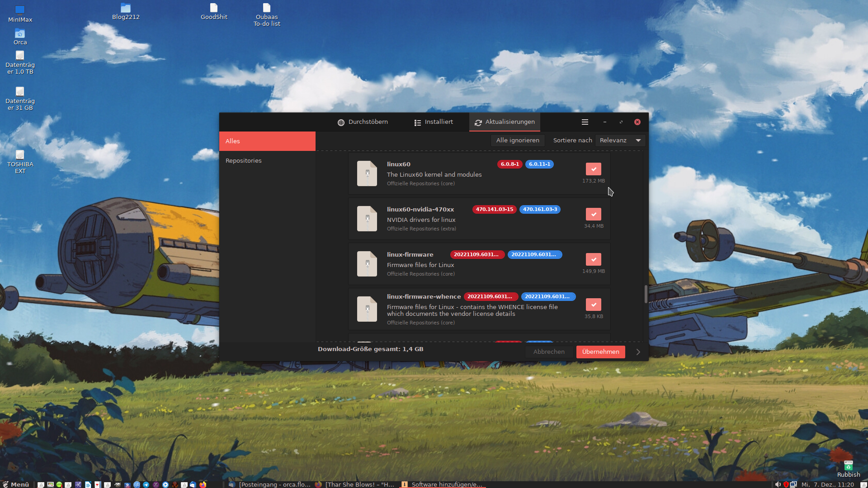Click the 35,8 KB size of linux-firmware-whence
The image size is (868, 488).
click(594, 316)
